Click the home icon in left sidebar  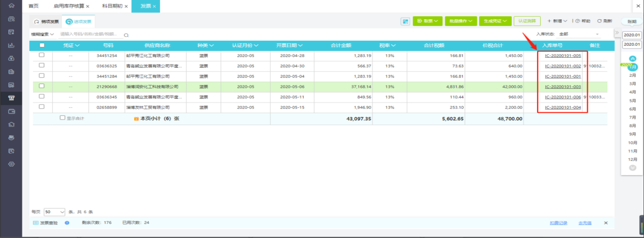coord(11,6)
